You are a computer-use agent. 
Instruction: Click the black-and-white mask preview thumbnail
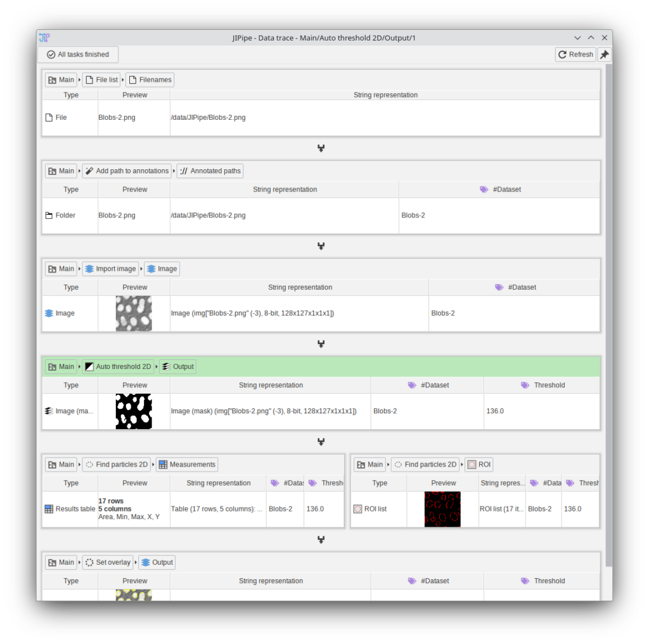134,411
